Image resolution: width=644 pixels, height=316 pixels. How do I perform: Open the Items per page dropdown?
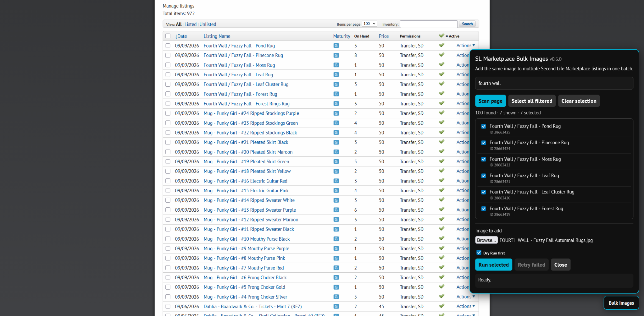coord(369,24)
